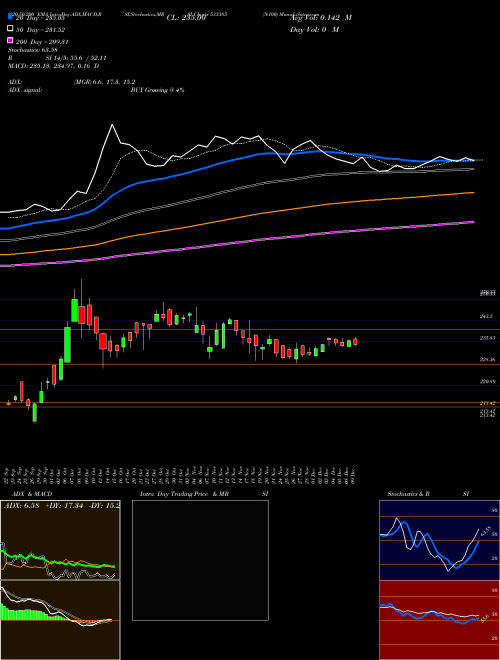
Task: Click the empty Intra Day Trading Price chart box
Action: [200, 560]
